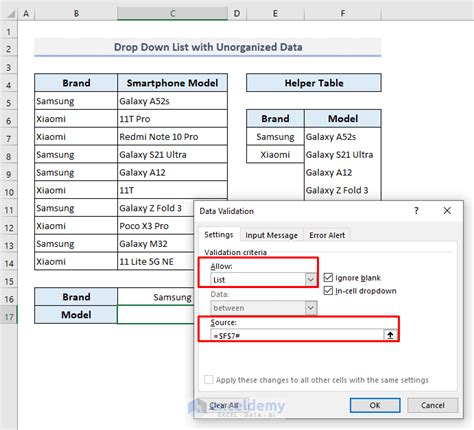Click the help question mark icon
The image size is (474, 430).
pos(416,211)
